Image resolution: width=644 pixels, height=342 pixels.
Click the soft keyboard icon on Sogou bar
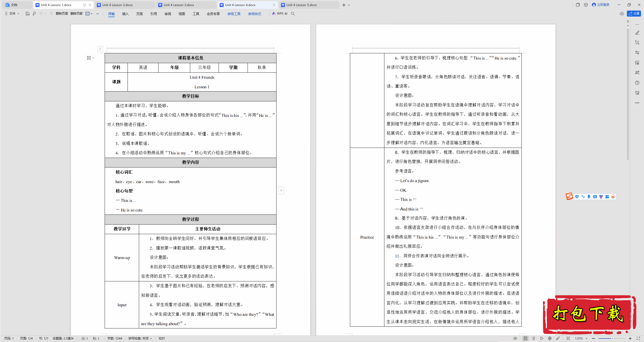595,197
